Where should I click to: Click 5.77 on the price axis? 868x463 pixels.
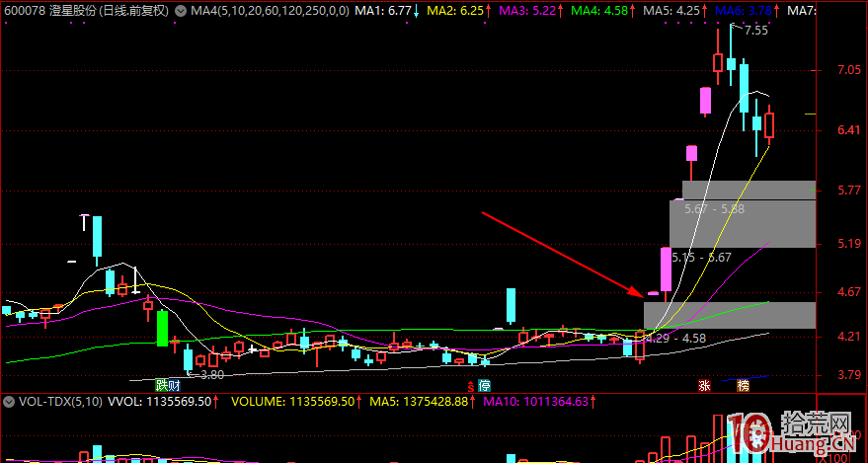pos(850,191)
